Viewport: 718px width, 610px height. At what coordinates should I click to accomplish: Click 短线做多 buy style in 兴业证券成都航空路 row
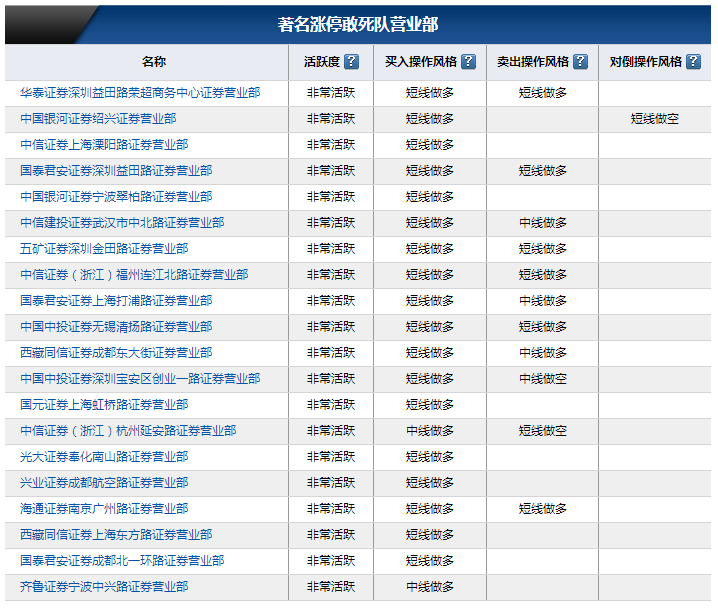(430, 483)
